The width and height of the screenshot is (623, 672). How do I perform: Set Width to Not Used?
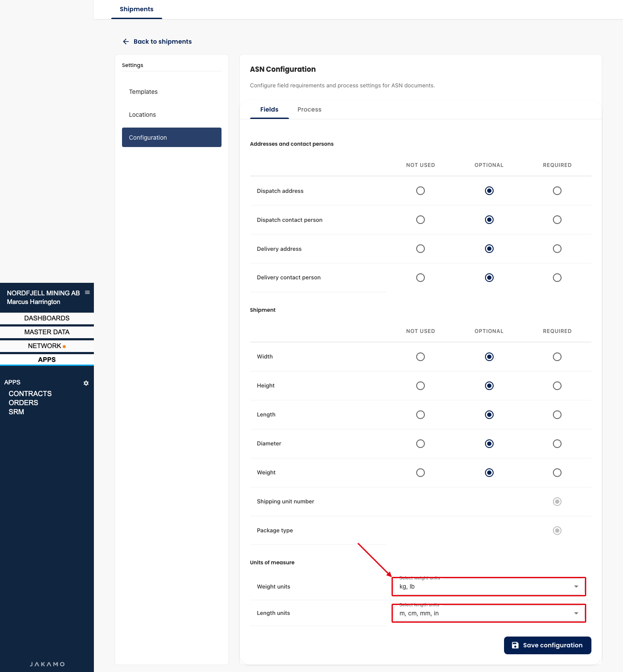click(x=421, y=357)
